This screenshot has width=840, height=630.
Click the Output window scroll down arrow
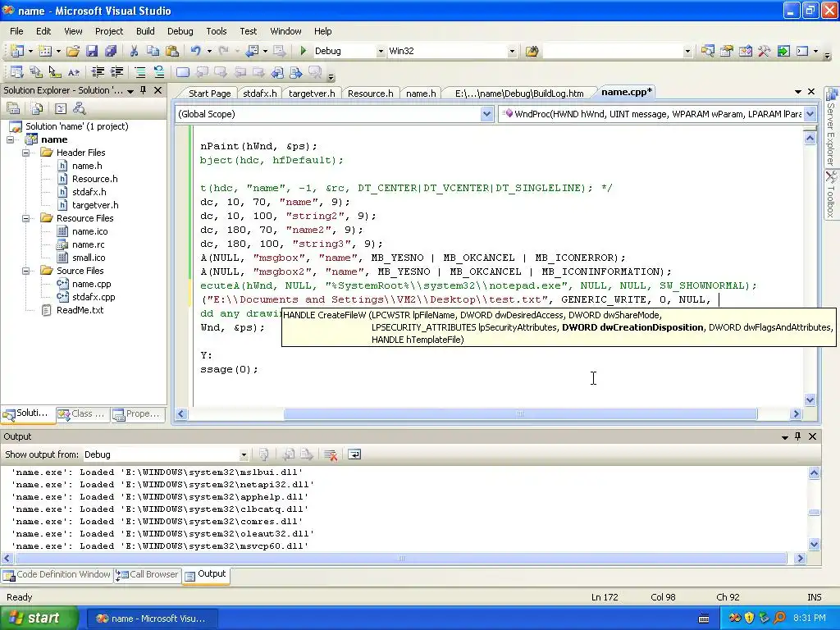click(814, 545)
